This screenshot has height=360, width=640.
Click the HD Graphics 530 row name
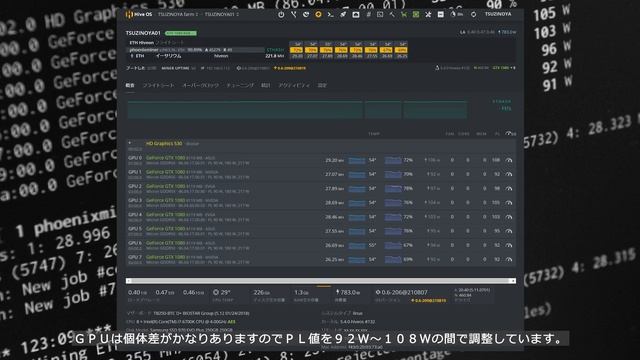point(164,144)
